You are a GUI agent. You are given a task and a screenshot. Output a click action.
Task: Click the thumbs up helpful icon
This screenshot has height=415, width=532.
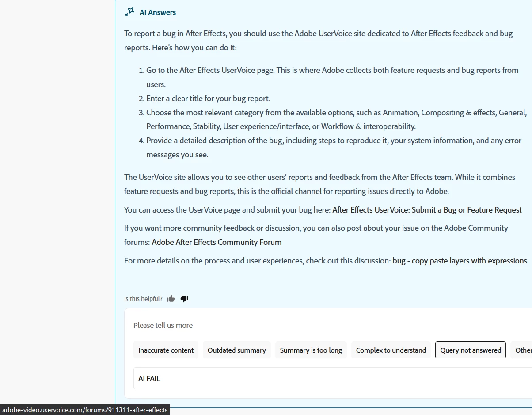(171, 299)
